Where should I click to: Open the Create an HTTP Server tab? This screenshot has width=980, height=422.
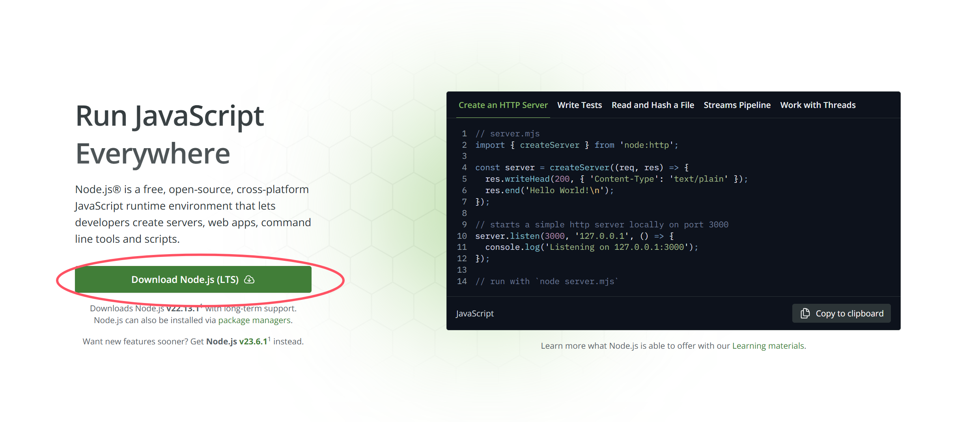pyautogui.click(x=503, y=105)
